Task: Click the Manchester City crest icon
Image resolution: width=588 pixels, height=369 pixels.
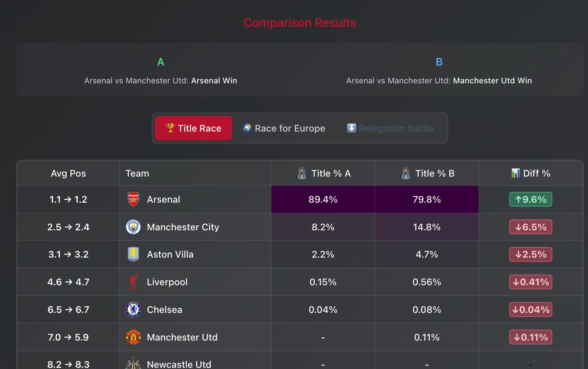Action: [133, 227]
